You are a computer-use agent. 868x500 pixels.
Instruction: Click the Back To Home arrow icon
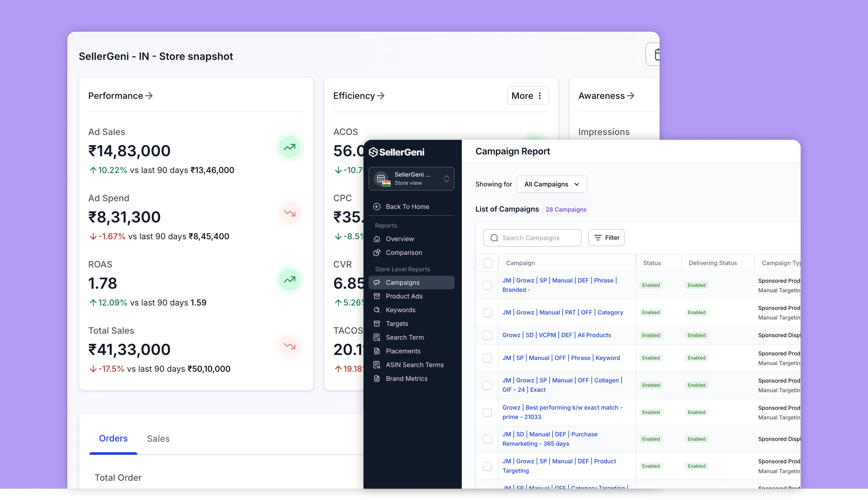click(x=377, y=206)
